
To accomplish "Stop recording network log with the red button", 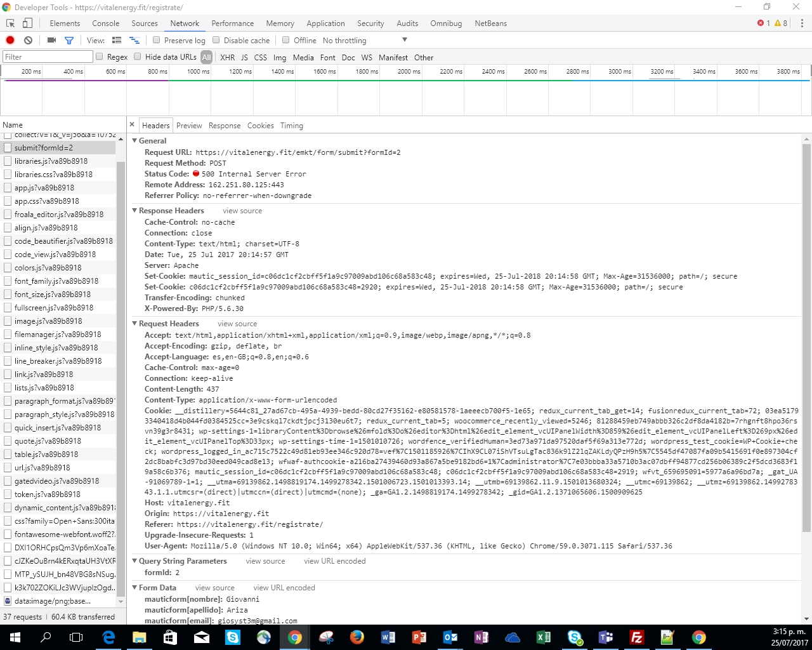I will pos(10,40).
